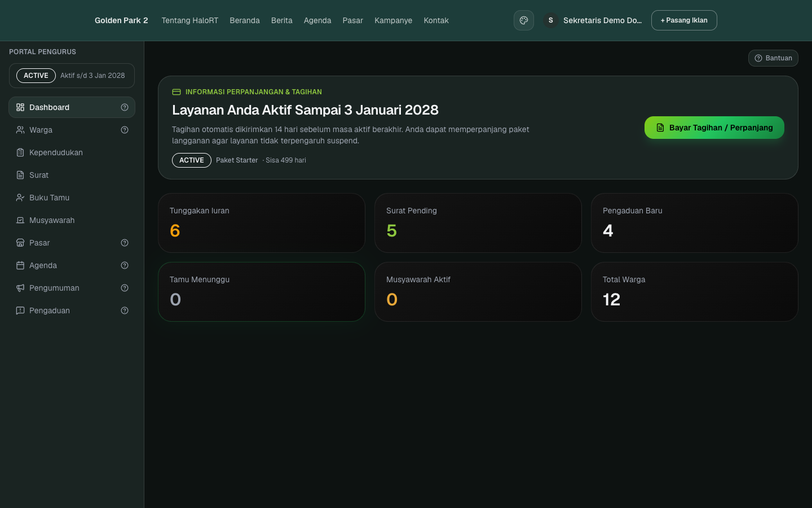Open the Total Warga card
This screenshot has height=508, width=812.
click(695, 292)
